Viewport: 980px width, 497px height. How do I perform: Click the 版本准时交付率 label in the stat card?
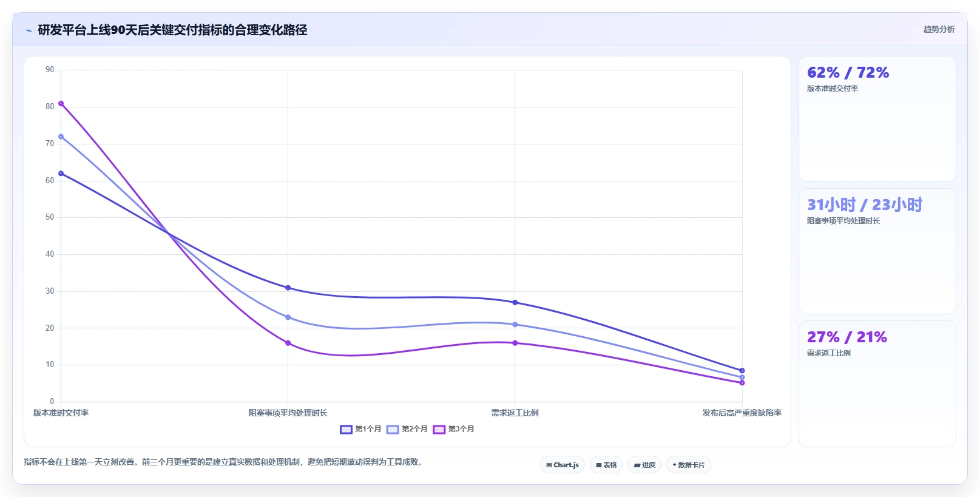tap(833, 89)
